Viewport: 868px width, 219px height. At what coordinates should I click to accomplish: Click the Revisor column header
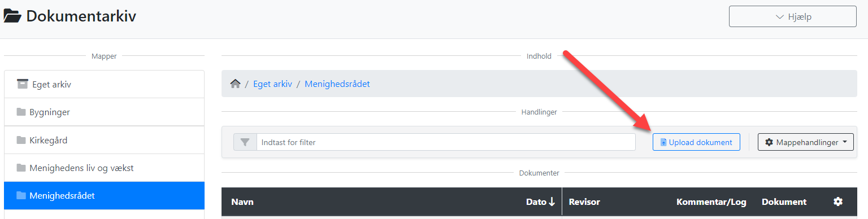[584, 202]
